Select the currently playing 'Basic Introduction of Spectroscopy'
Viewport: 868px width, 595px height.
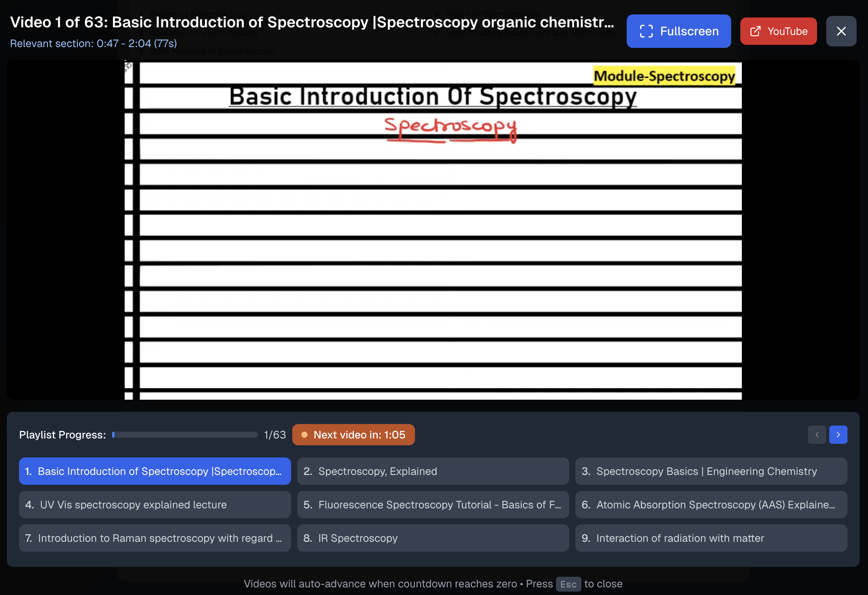[x=154, y=471]
